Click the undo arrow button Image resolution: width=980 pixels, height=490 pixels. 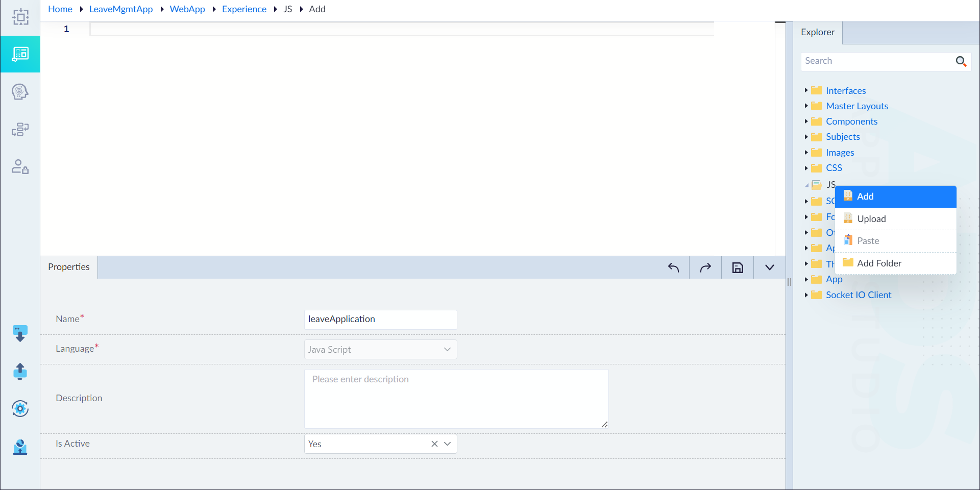pos(673,267)
